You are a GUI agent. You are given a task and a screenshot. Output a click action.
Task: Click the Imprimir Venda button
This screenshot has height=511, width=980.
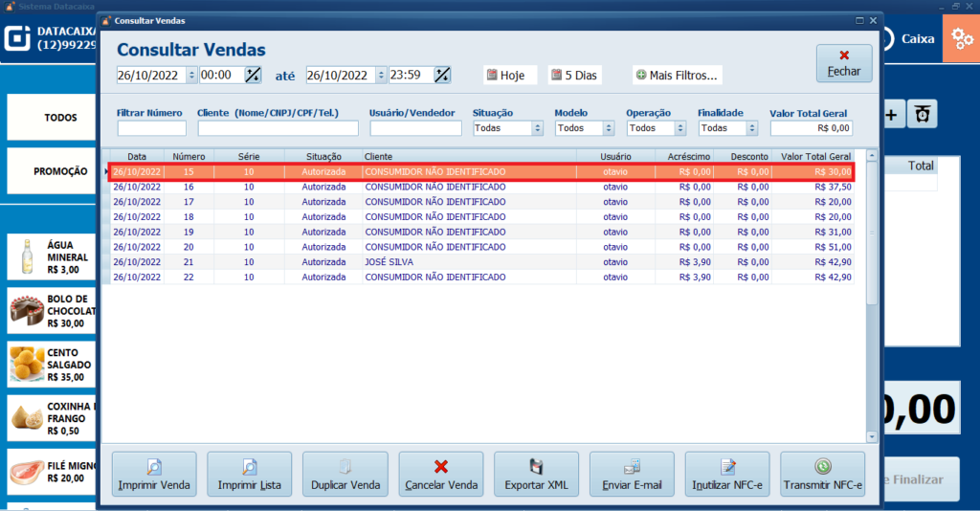(154, 474)
